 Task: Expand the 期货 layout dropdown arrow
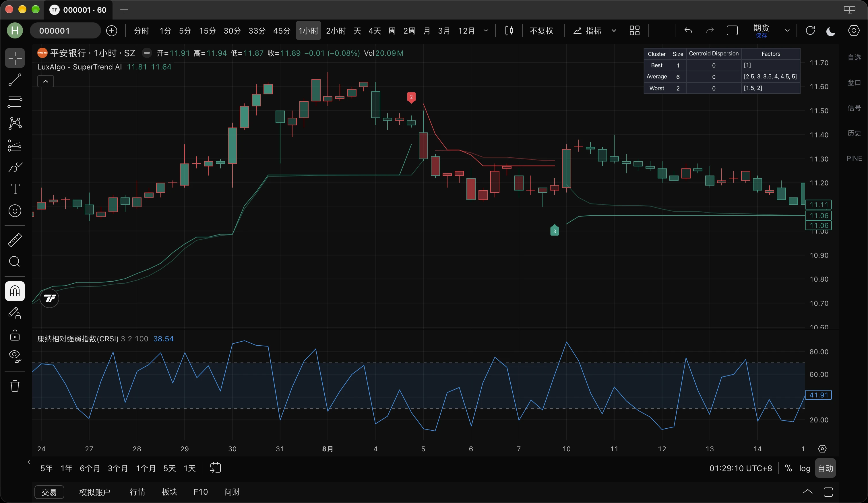(x=787, y=31)
